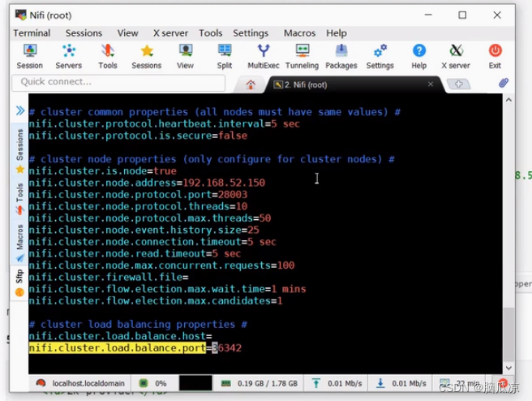The height and width of the screenshot is (401, 532).
Task: Click the upload speed arrow icon
Action: pyautogui.click(x=316, y=383)
